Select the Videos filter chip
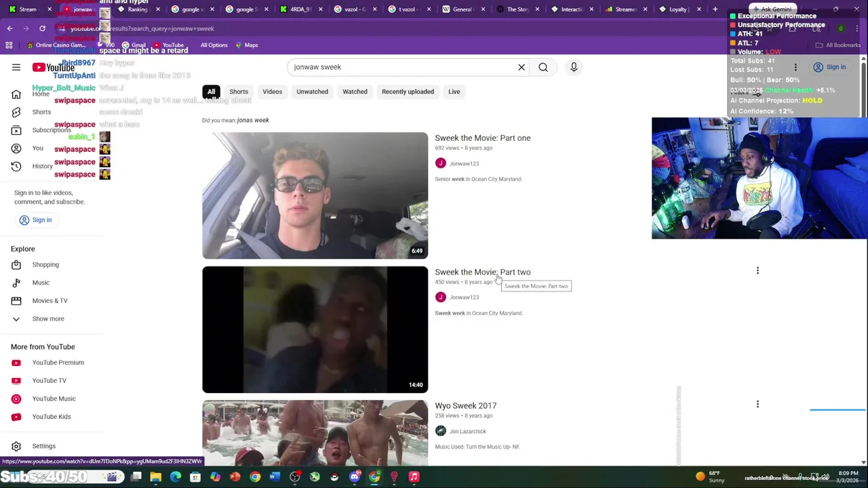Screen dimensions: 868x488 point(272,91)
